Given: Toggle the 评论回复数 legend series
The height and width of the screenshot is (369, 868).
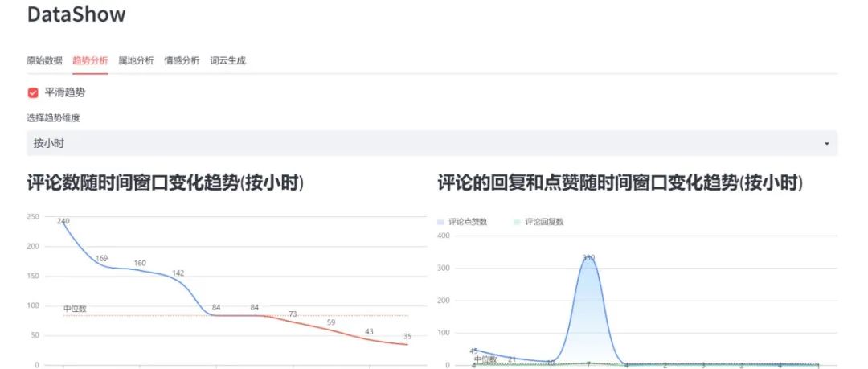Looking at the screenshot, I should pyautogui.click(x=538, y=222).
